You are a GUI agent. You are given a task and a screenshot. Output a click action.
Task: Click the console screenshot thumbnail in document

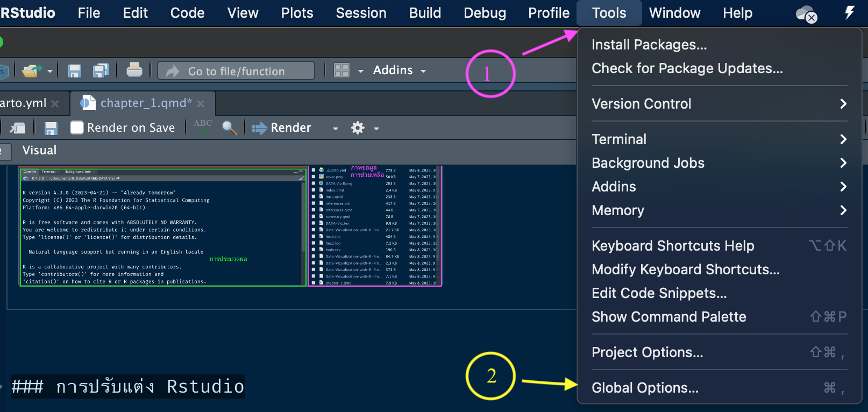click(163, 227)
